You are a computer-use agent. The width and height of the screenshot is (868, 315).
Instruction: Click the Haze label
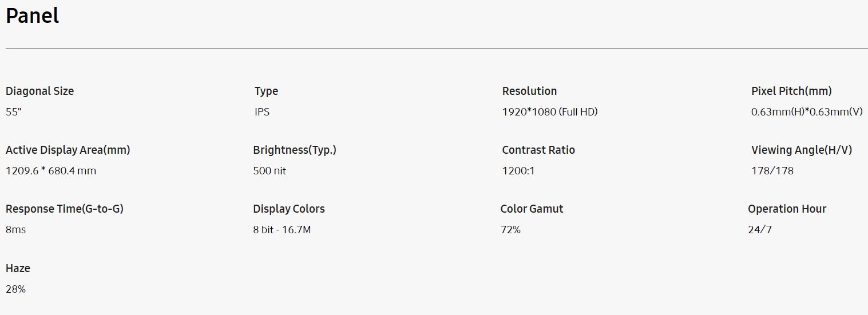click(18, 268)
